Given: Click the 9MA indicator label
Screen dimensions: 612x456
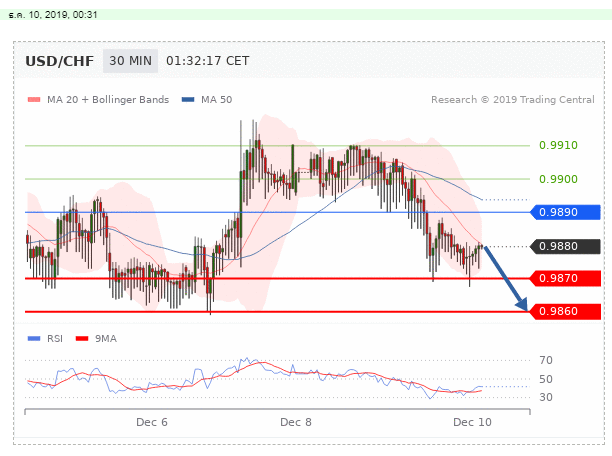Looking at the screenshot, I should coord(106,338).
